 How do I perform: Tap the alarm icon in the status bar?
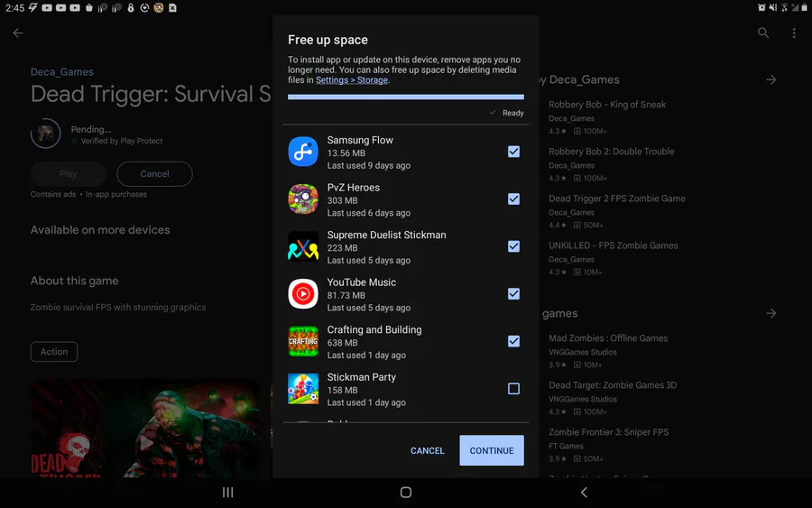761,7
